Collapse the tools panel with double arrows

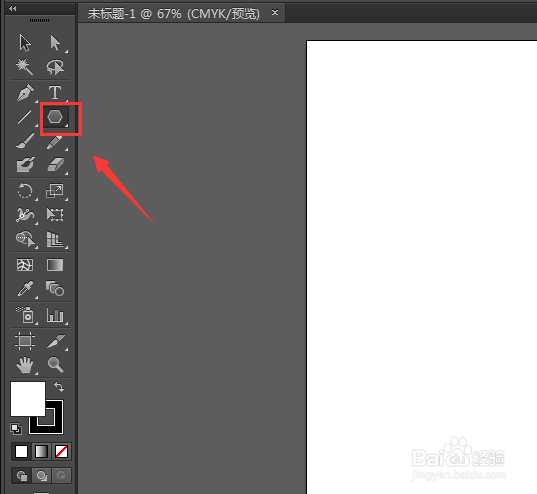pos(13,8)
